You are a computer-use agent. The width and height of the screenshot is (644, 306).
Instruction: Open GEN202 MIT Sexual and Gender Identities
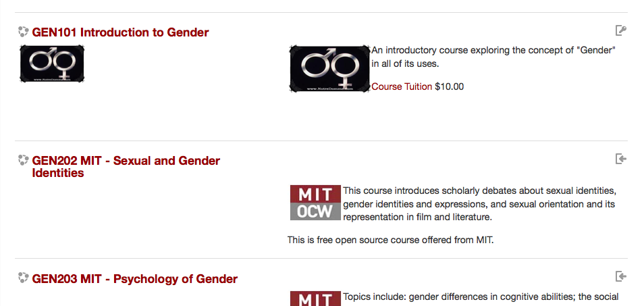click(126, 167)
